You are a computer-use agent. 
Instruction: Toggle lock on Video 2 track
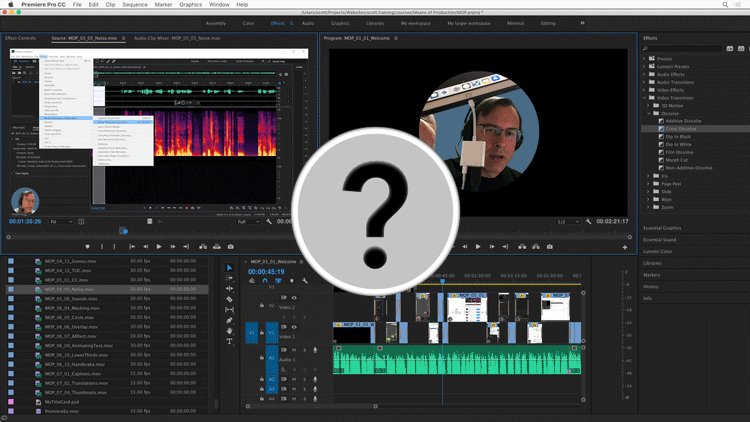tap(262, 305)
